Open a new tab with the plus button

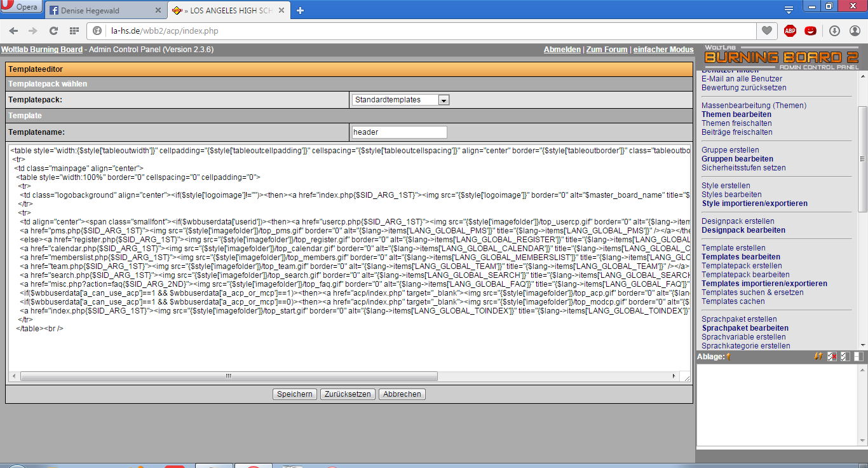point(301,10)
